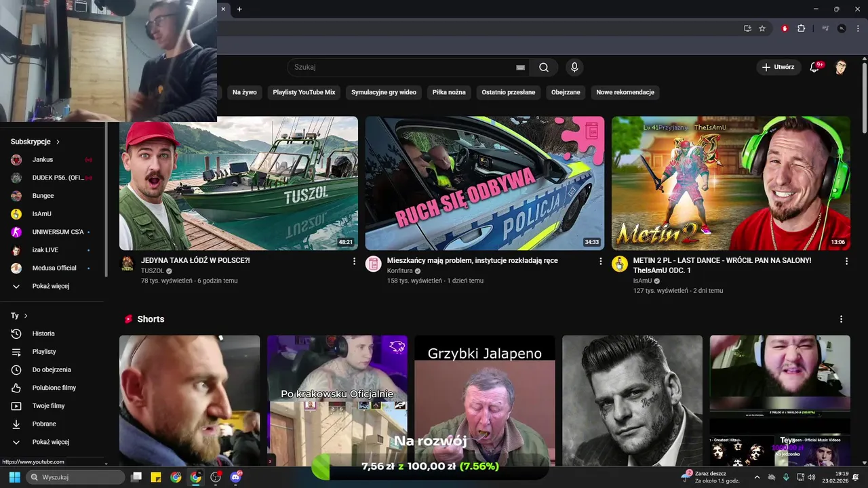
Task: Open Do obejrzenia watch later
Action: (x=52, y=370)
